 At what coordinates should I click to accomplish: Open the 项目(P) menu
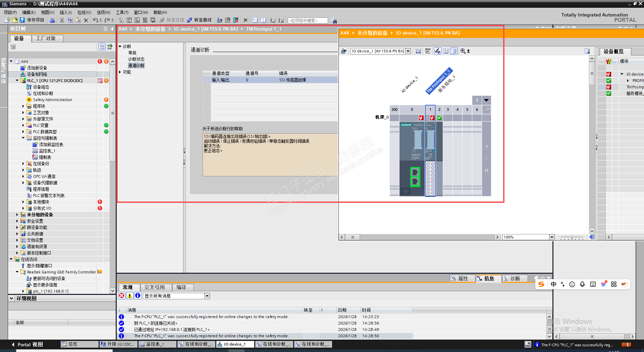10,12
